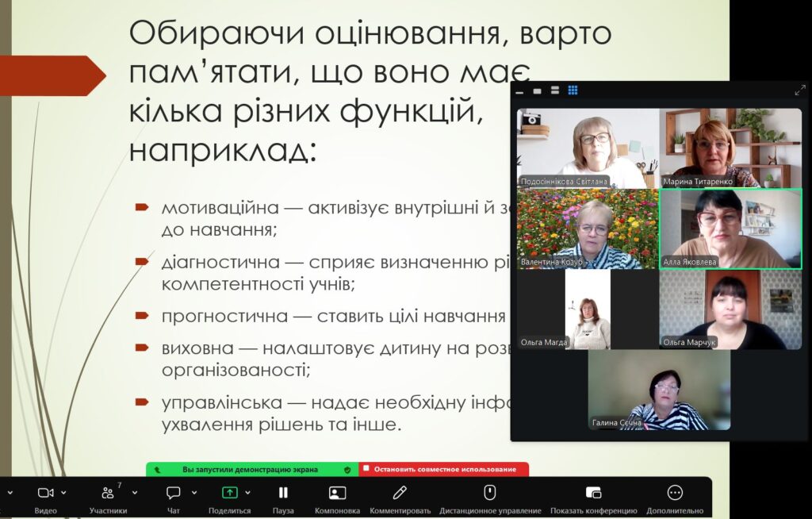The image size is (812, 519).
Task: Open the Дополнительно more options icon
Action: click(675, 493)
